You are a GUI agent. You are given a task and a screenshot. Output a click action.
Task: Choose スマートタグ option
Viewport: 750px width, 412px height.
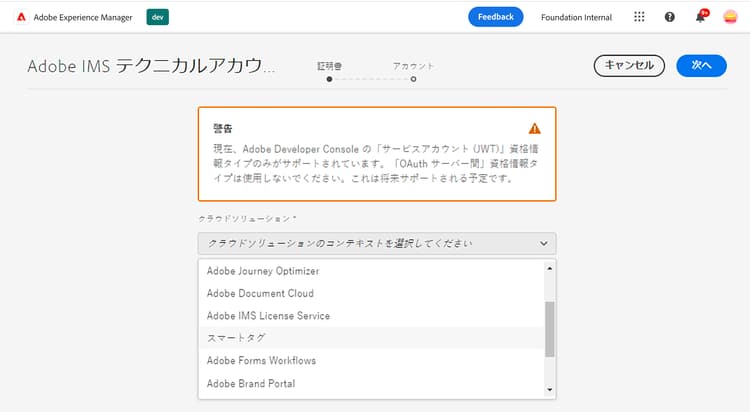pyautogui.click(x=371, y=338)
